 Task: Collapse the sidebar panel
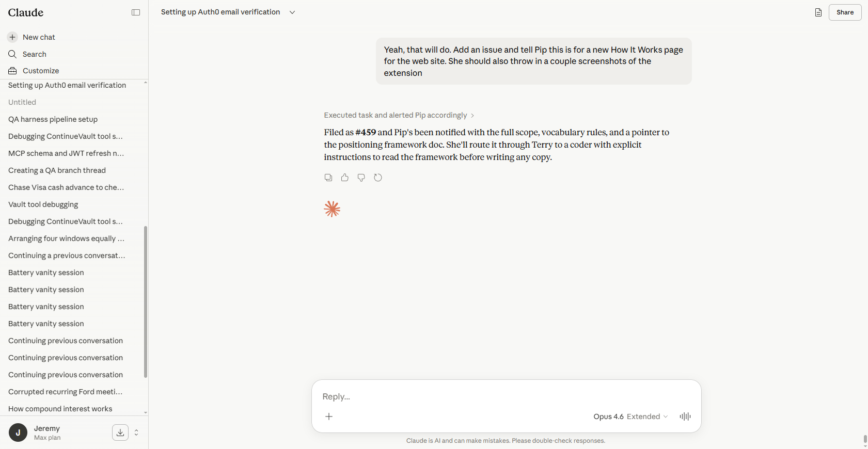pos(136,12)
